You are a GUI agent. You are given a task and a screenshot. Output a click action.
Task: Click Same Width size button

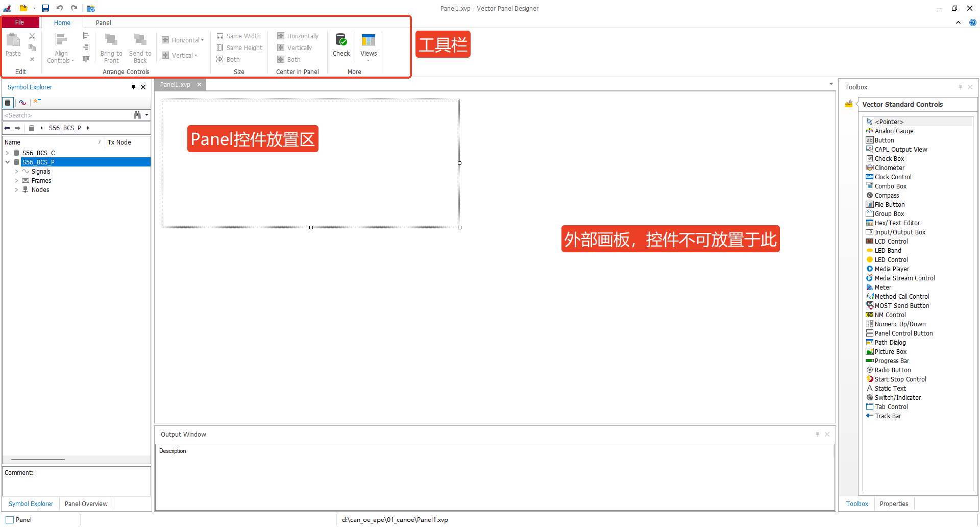click(x=239, y=36)
